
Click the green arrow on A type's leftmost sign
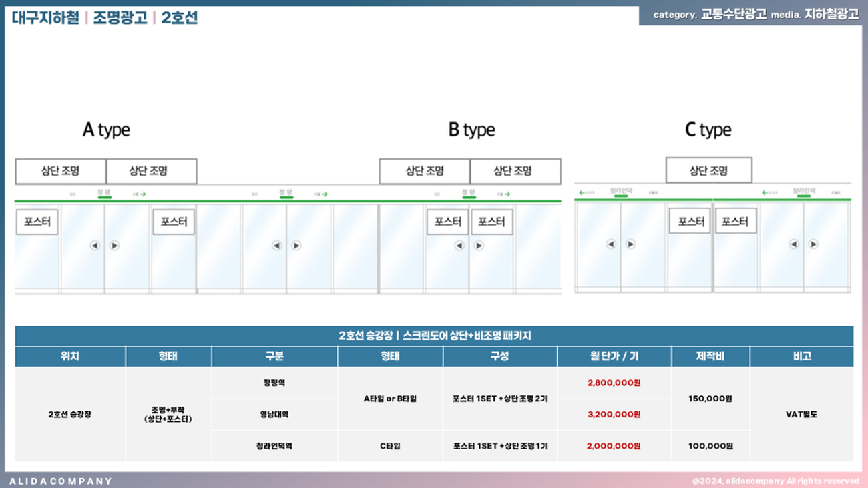pos(142,194)
